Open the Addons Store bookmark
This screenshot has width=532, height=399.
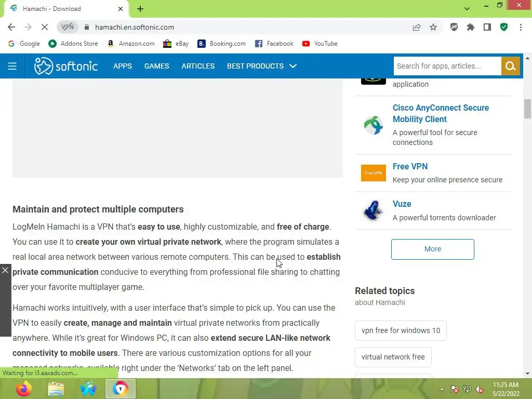coord(73,44)
